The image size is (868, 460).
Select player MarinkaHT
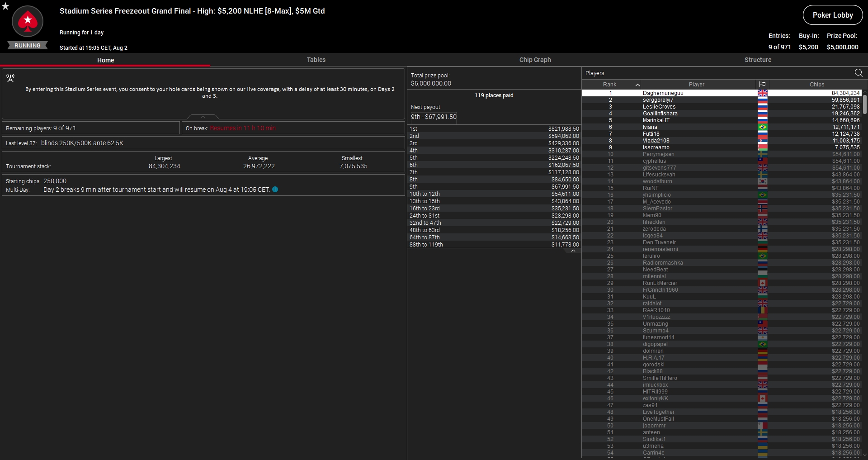click(722, 120)
